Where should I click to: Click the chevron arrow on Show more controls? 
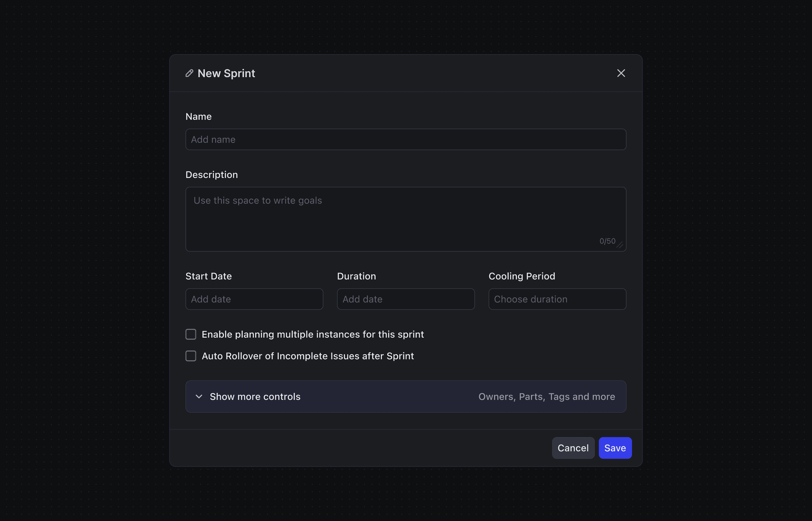click(x=199, y=397)
